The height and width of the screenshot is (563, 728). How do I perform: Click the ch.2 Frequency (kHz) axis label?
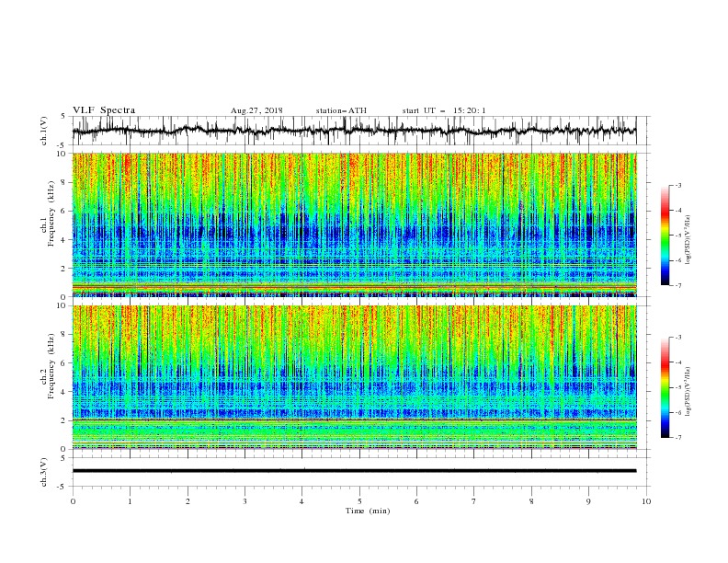[48, 366]
